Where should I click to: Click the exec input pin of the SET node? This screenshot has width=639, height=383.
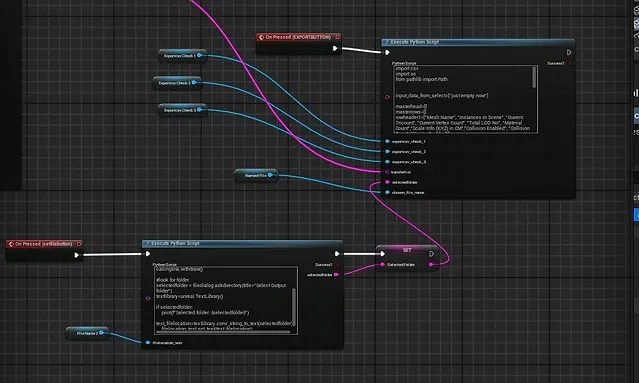click(383, 254)
